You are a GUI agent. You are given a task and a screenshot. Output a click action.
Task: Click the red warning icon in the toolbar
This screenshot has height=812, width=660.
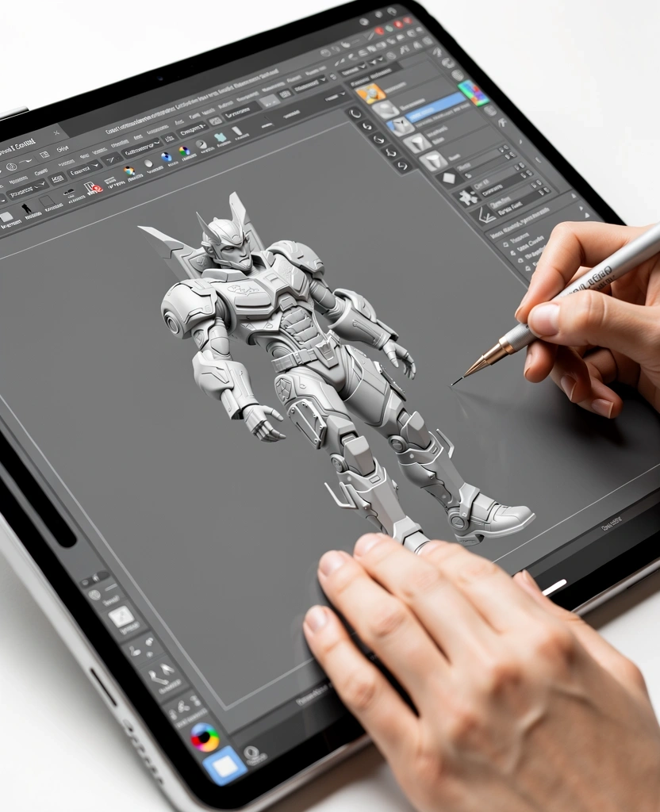[96, 187]
